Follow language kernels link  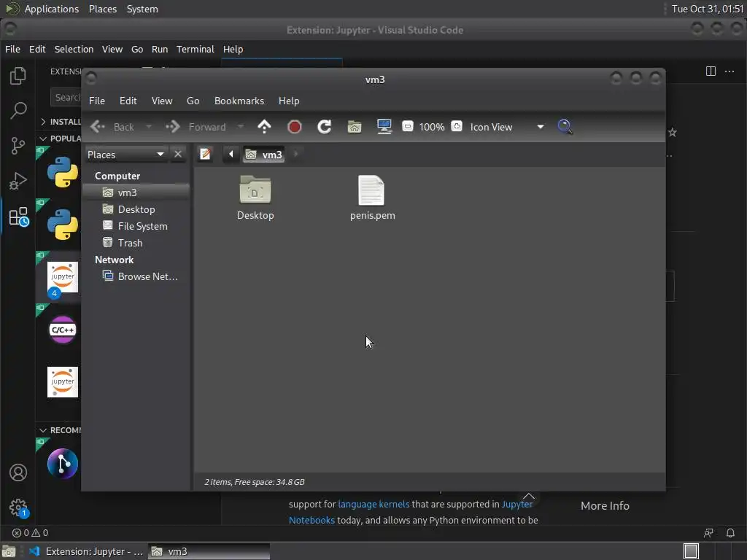[x=373, y=505]
